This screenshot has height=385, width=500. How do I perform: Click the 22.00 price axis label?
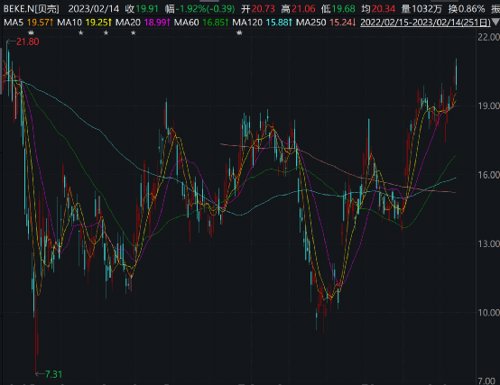(489, 37)
